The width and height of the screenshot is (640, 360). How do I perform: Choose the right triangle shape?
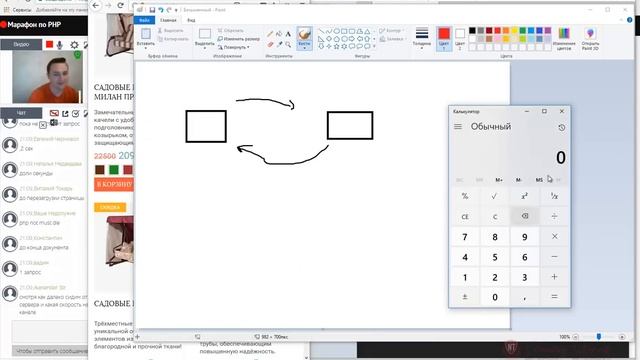321,39
